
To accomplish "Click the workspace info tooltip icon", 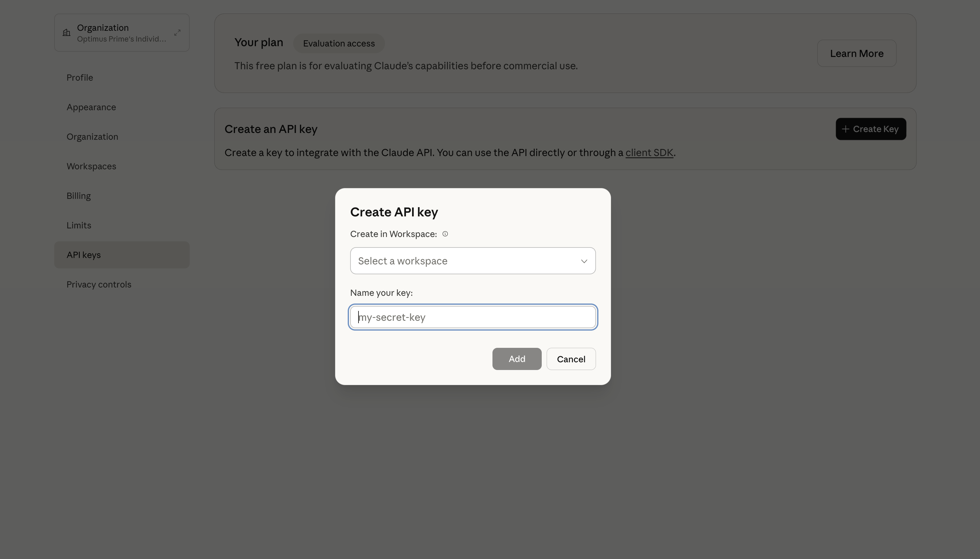I will coord(445,234).
